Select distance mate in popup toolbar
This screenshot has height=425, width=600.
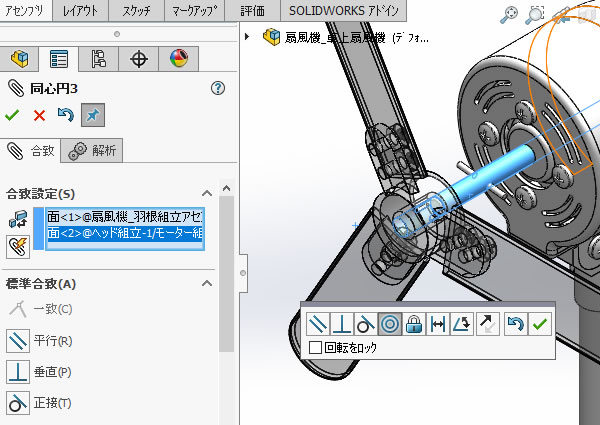coord(437,324)
